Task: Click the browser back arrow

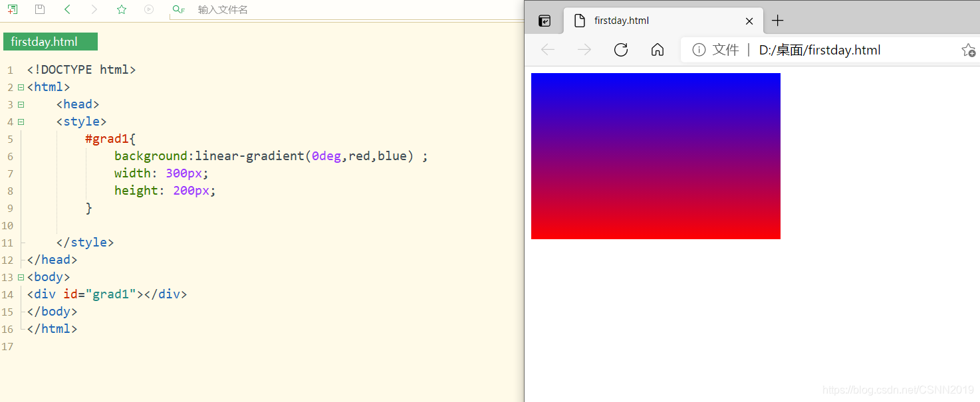Action: (x=548, y=50)
